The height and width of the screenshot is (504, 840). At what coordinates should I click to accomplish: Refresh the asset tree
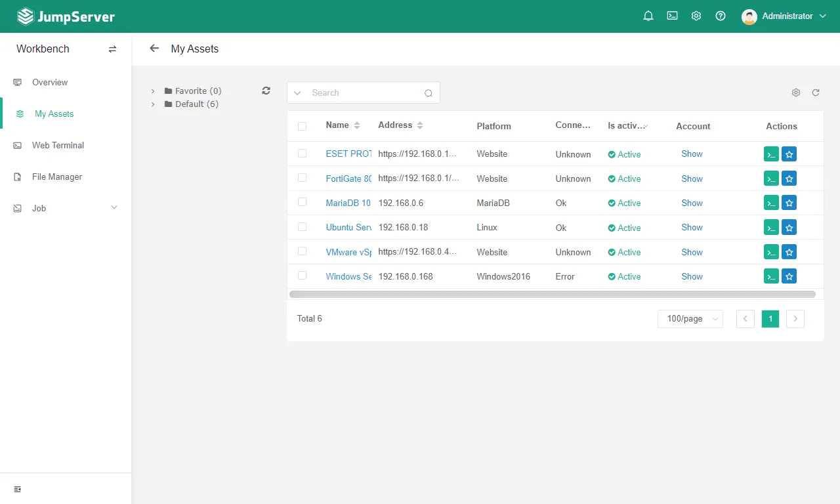tap(266, 91)
